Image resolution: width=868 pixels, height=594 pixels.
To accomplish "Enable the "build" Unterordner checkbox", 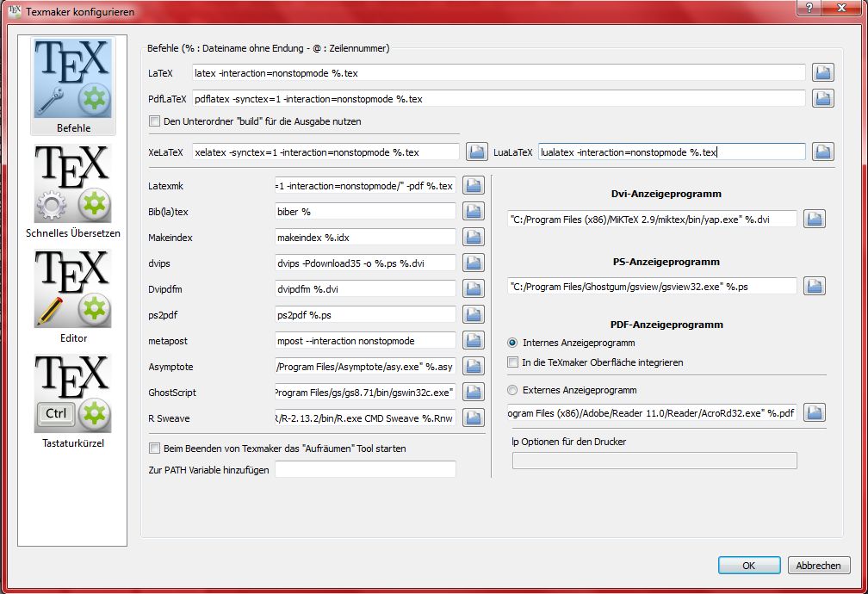I will click(154, 121).
